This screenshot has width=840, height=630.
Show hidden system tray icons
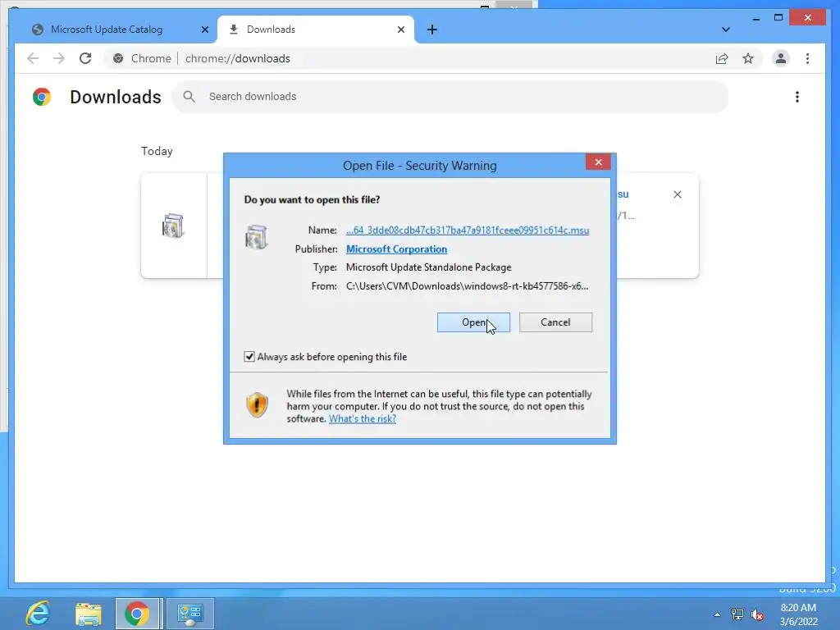tap(717, 614)
